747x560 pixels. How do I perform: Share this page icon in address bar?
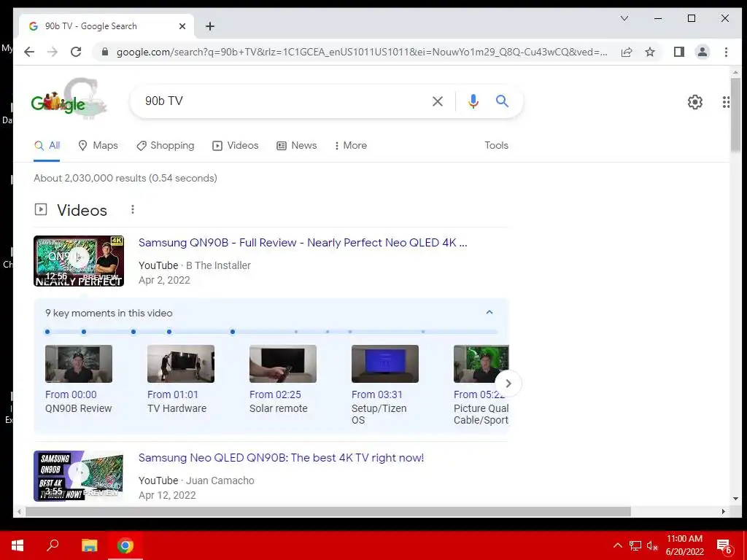[x=627, y=52]
